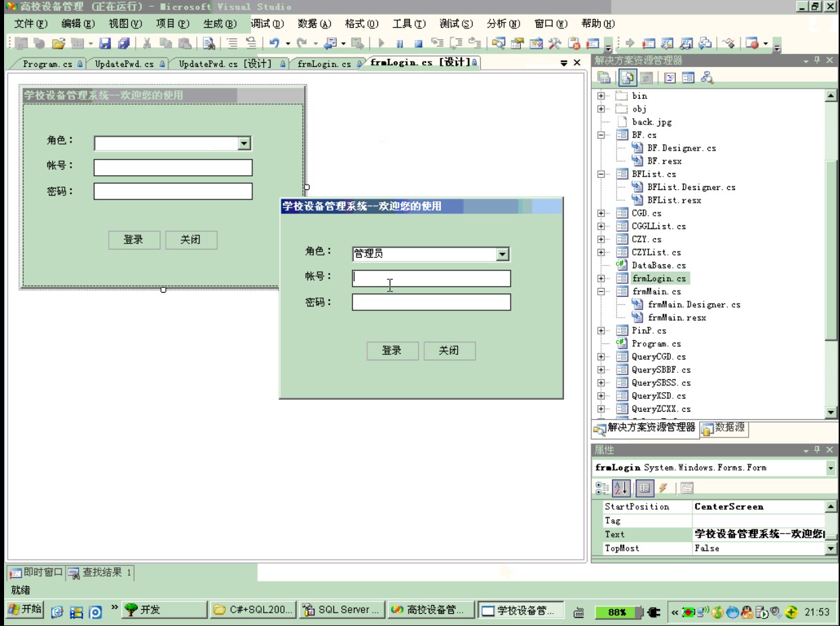Click the Solution Explorer toolbar icon
The width and height of the screenshot is (840, 626).
(498, 45)
